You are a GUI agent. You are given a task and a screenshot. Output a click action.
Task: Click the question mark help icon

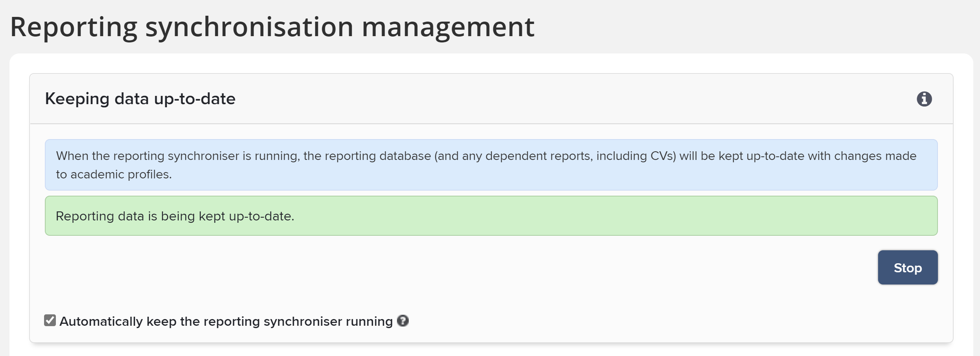403,321
